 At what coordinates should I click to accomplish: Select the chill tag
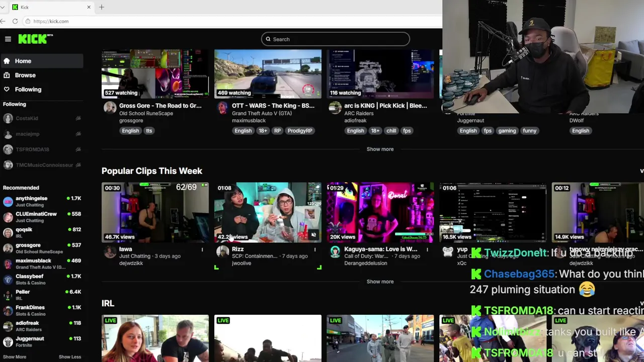click(x=391, y=131)
